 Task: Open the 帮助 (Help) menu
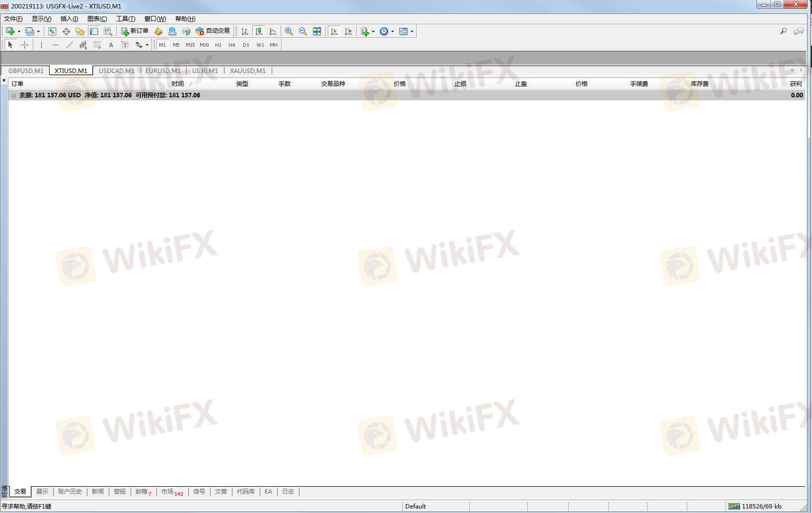(185, 19)
